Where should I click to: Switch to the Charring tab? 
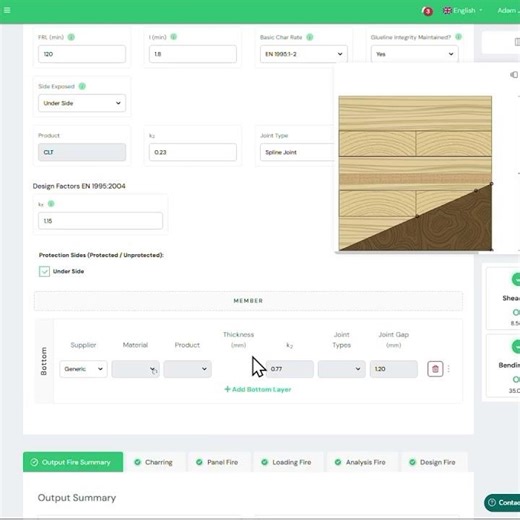(154, 462)
